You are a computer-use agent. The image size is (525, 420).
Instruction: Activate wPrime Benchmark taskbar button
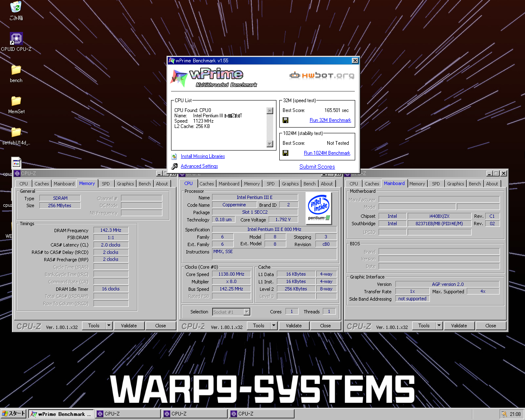61,414
